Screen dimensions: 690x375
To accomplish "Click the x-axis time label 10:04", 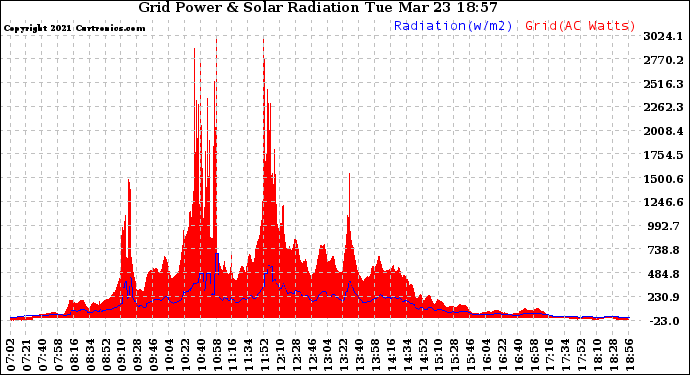I will coord(169,355).
